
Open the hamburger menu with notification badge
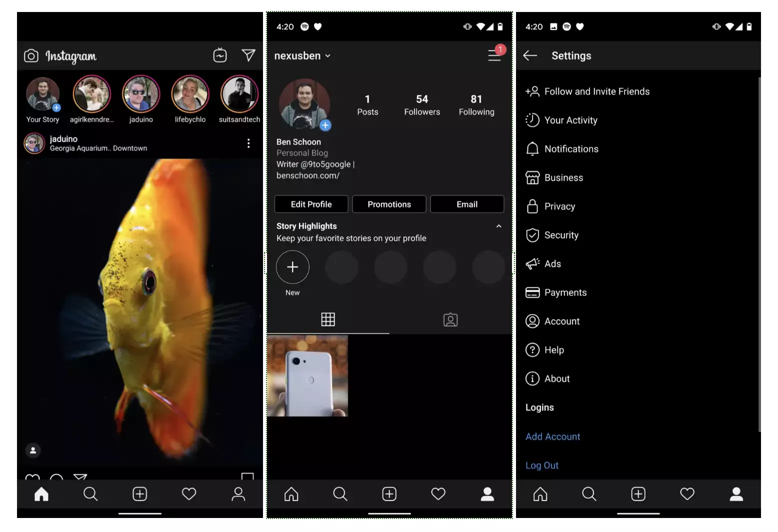(495, 54)
